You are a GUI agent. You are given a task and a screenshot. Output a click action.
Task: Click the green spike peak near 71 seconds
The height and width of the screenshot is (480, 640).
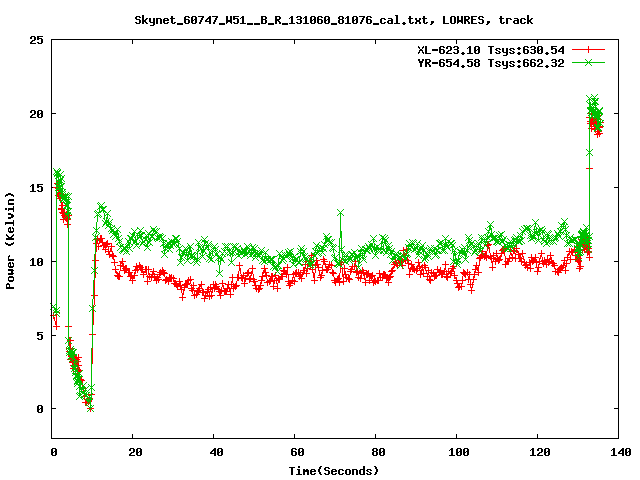341,213
